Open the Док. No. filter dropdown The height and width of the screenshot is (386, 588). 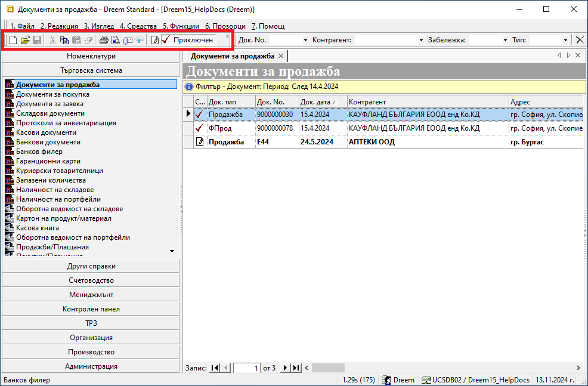pyautogui.click(x=305, y=40)
